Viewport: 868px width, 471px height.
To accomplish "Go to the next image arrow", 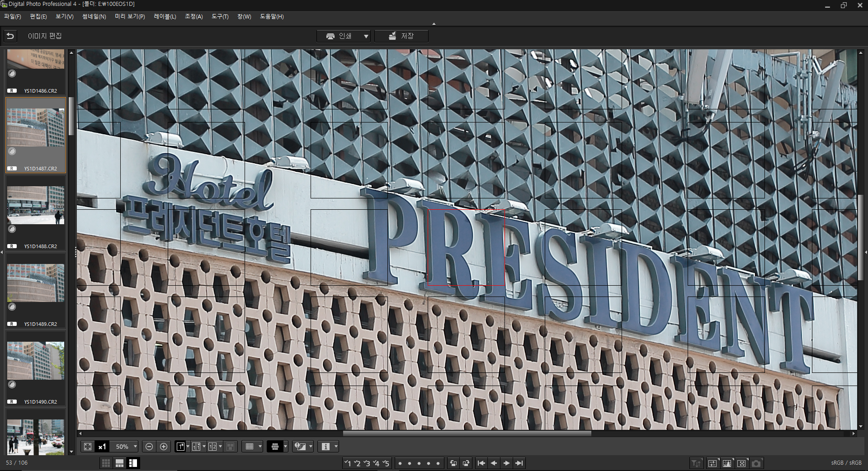I will (507, 463).
